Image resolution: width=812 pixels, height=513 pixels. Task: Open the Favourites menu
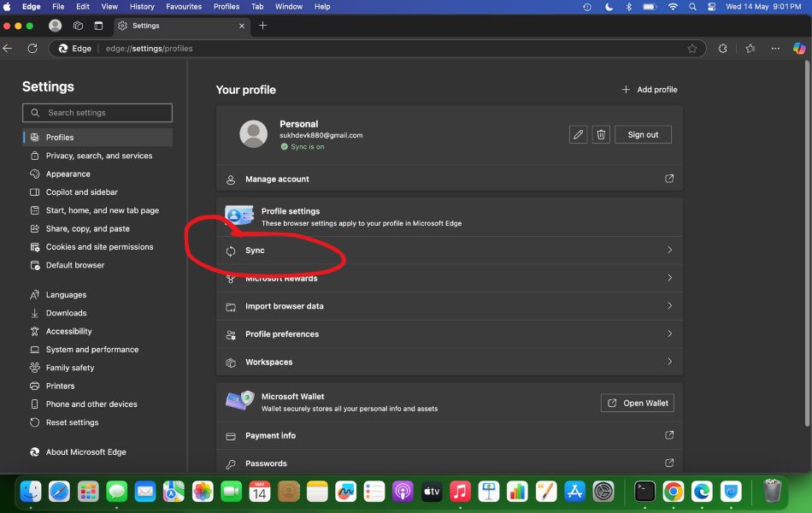click(x=184, y=7)
